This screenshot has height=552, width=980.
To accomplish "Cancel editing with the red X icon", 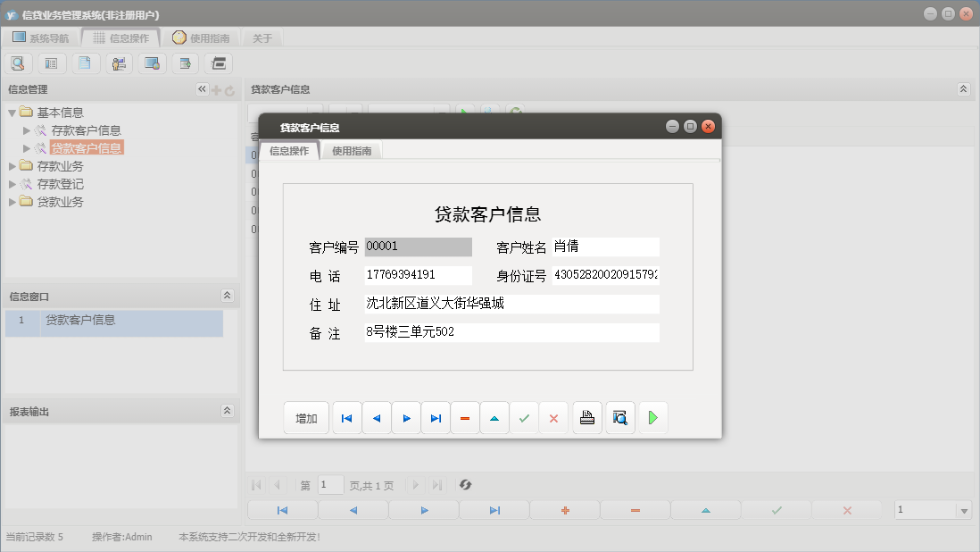I will tap(554, 417).
